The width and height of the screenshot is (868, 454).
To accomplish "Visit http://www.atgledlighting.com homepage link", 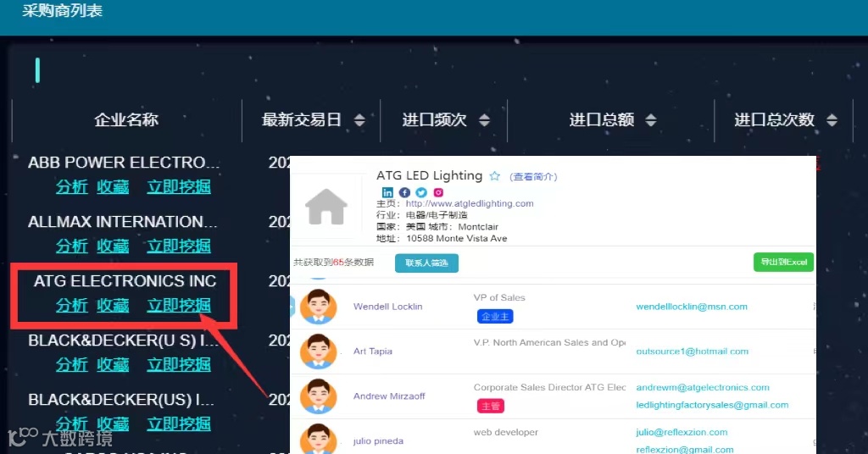I will click(x=470, y=203).
